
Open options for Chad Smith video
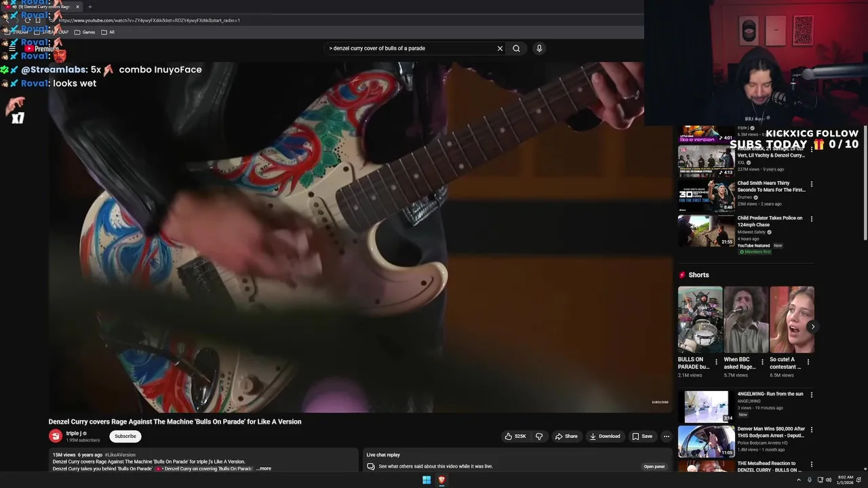click(x=811, y=184)
